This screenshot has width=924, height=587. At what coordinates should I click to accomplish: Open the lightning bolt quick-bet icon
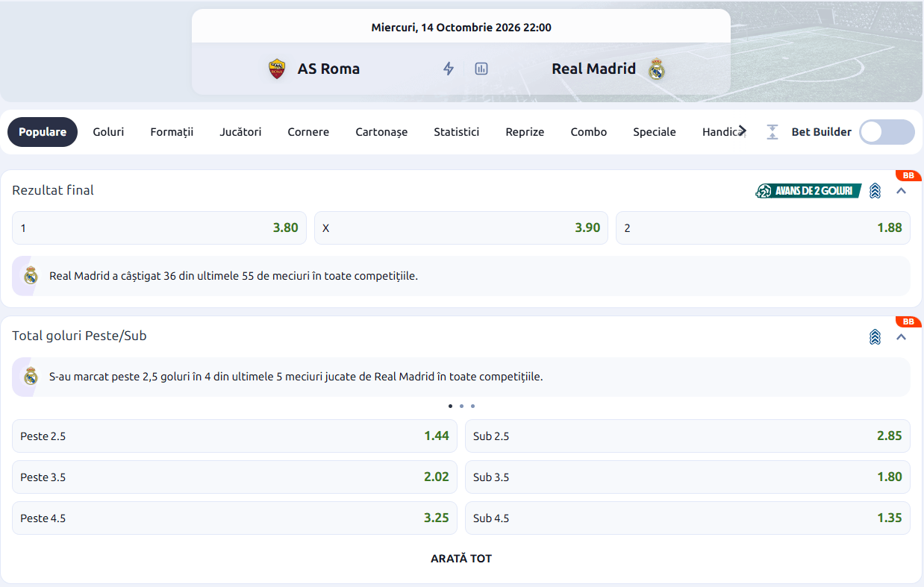[449, 69]
